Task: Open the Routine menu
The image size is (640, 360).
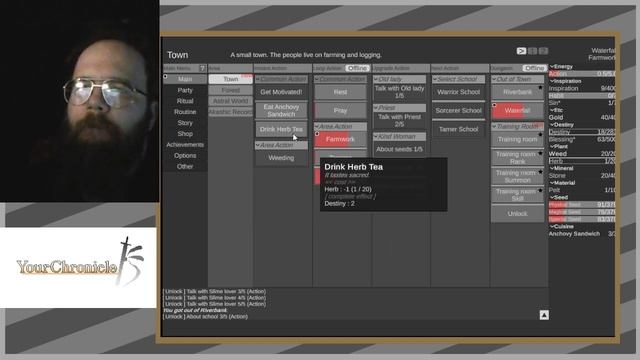Action: point(185,112)
